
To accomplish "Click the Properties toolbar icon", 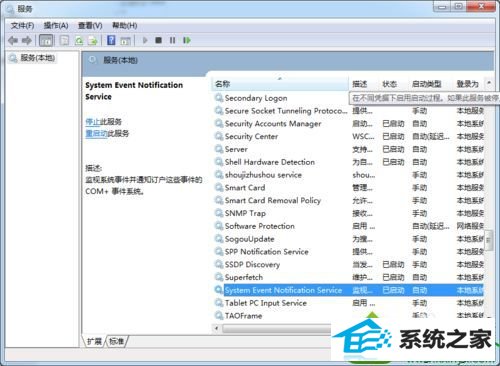I will (64, 41).
